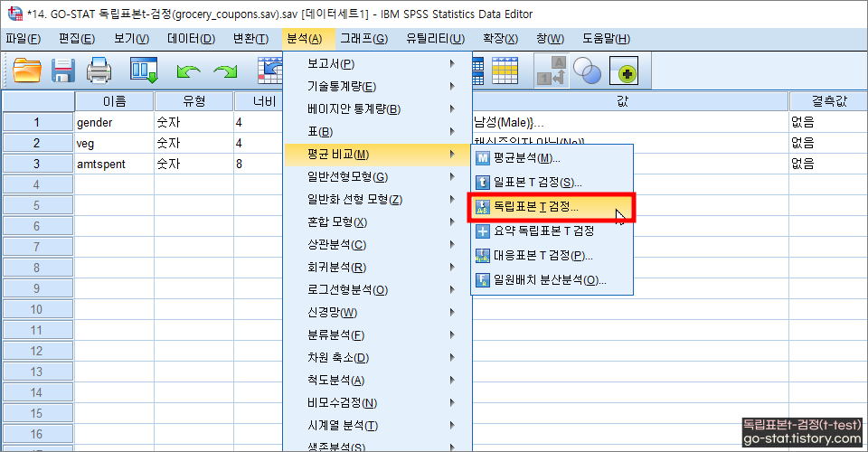Screen dimensions: 868x452
Task: Expand the 상관분석(C) submenu arrow
Action: coord(452,245)
